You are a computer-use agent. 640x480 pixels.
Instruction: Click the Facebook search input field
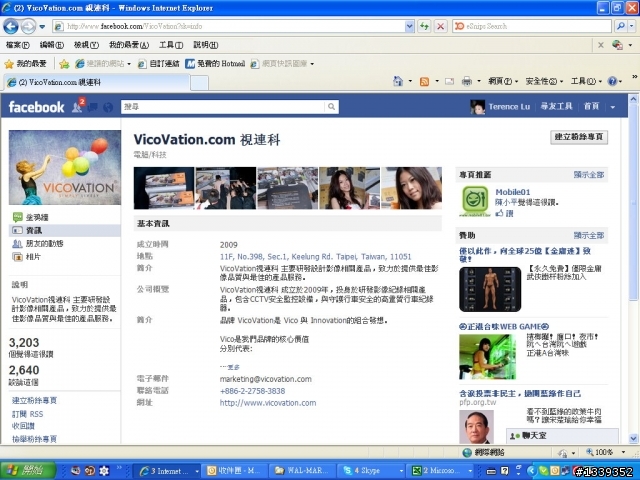point(223,107)
